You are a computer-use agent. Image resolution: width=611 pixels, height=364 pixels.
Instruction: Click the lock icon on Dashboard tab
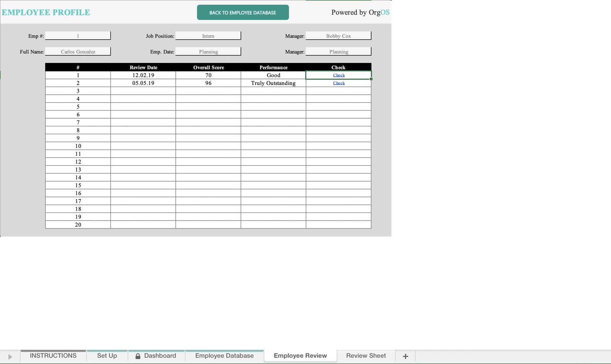point(138,356)
